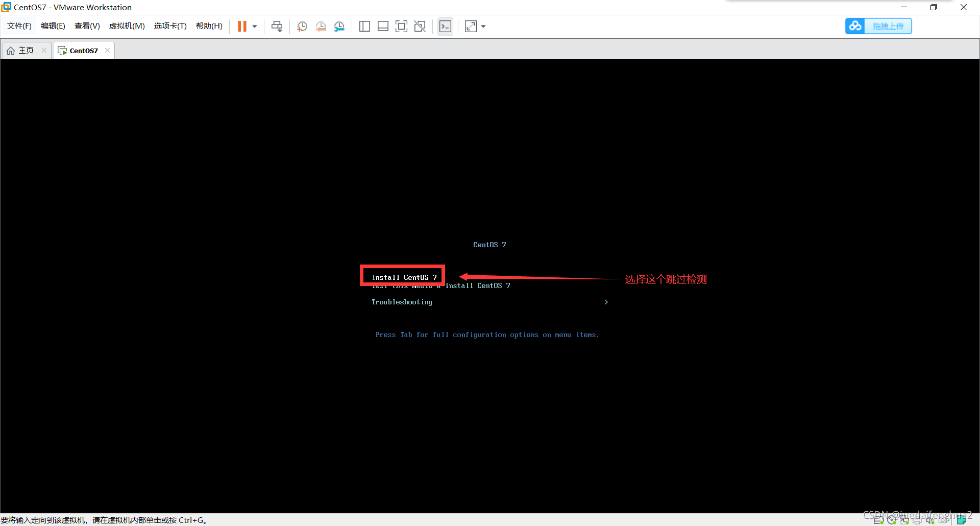Open the 选项卡(T) menu
The width and height of the screenshot is (980, 526).
[170, 26]
